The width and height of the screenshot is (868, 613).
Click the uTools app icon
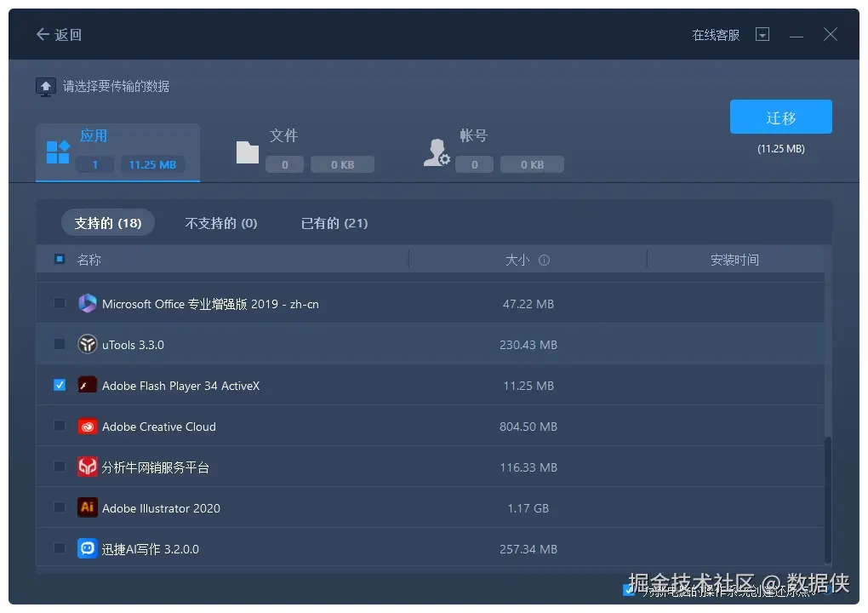(87, 344)
